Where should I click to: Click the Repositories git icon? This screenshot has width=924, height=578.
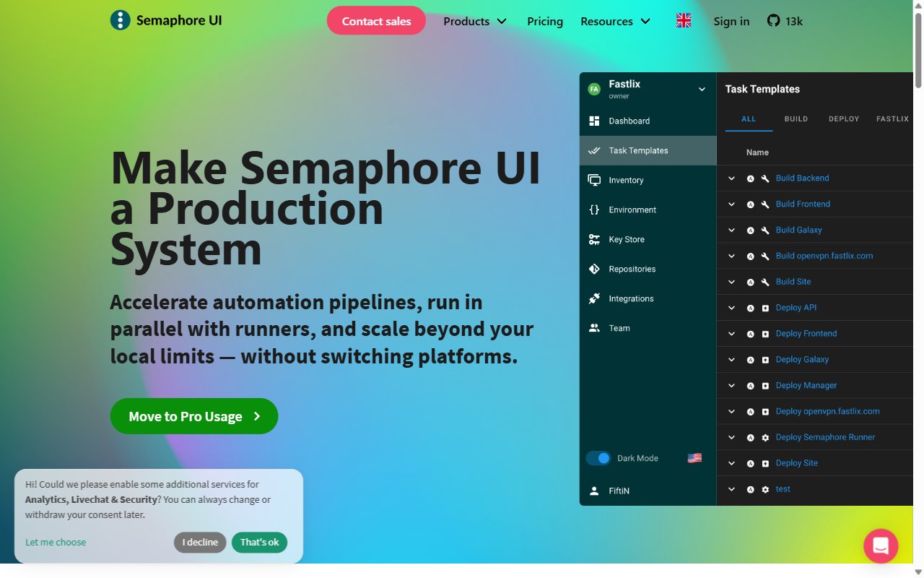click(594, 269)
